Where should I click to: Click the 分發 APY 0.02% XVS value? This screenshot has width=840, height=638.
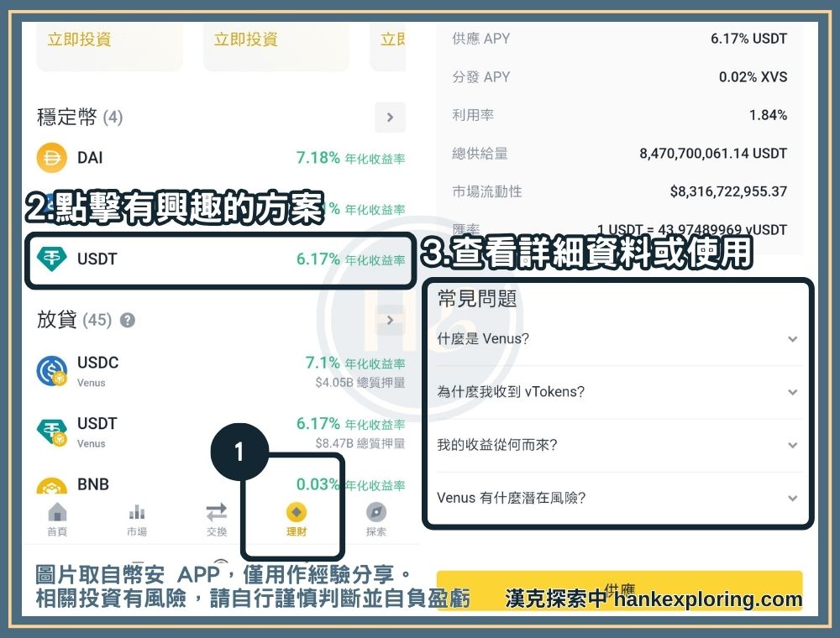[x=753, y=76]
